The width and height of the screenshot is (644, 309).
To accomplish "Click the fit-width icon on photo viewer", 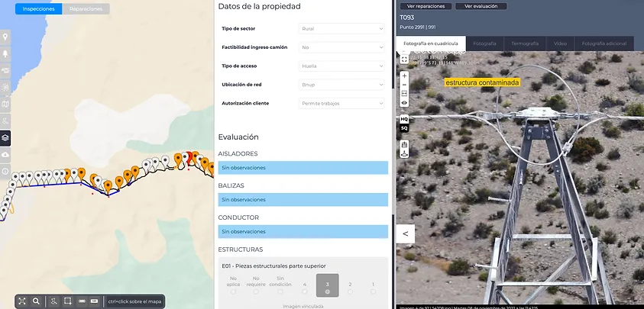I will [404, 94].
